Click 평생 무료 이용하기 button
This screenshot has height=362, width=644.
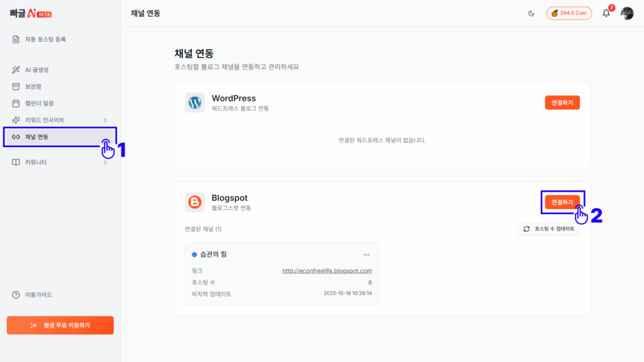coord(60,325)
